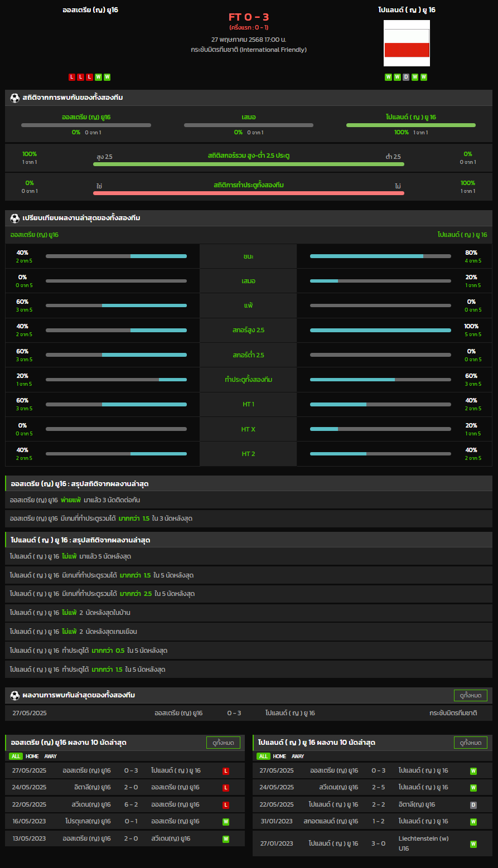Screen dimensions: 498x868
Task: Click Poland's 20% HT X bar
Action: point(380,429)
